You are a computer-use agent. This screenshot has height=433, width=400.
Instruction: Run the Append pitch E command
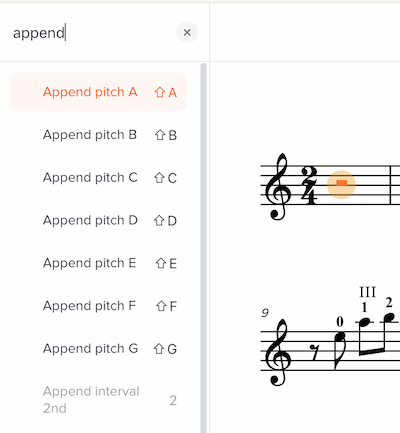(x=99, y=263)
